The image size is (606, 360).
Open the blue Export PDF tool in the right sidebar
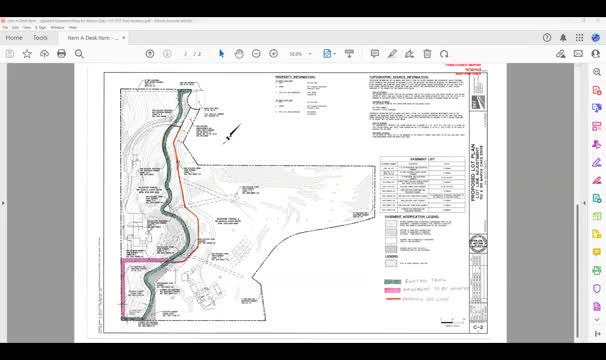(x=597, y=108)
